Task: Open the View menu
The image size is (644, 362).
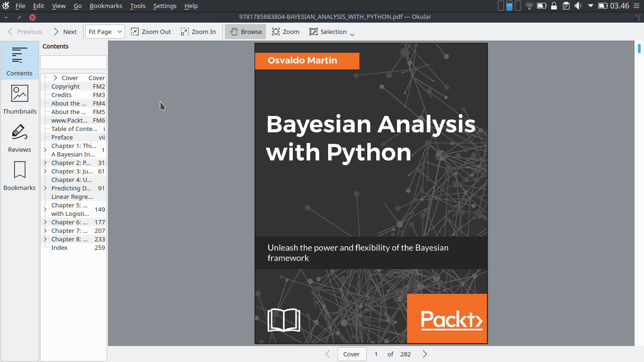Action: tap(59, 6)
